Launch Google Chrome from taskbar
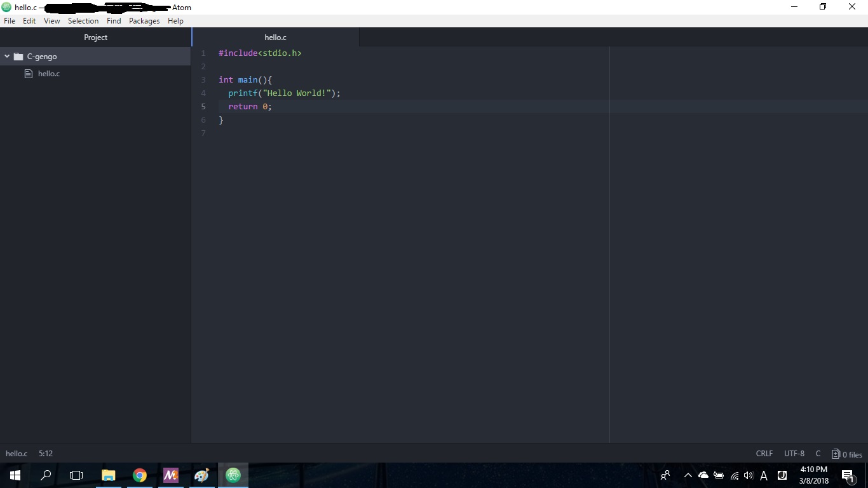The image size is (868, 488). click(140, 475)
